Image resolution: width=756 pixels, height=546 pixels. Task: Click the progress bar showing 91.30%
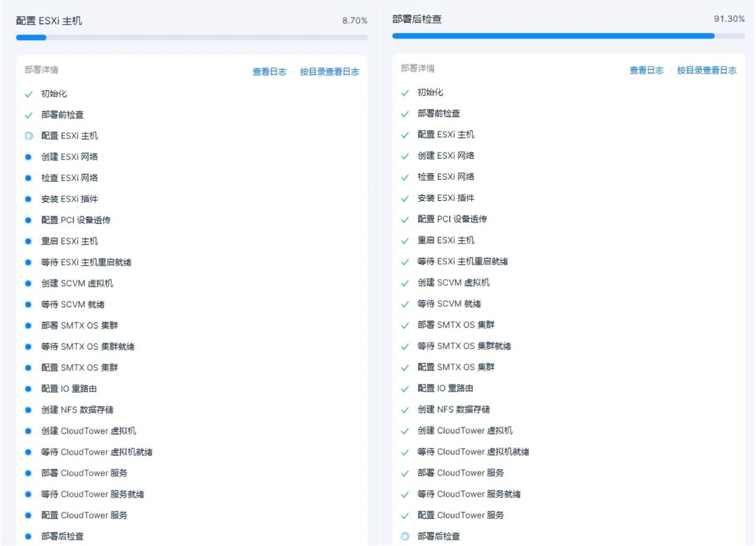(x=568, y=36)
